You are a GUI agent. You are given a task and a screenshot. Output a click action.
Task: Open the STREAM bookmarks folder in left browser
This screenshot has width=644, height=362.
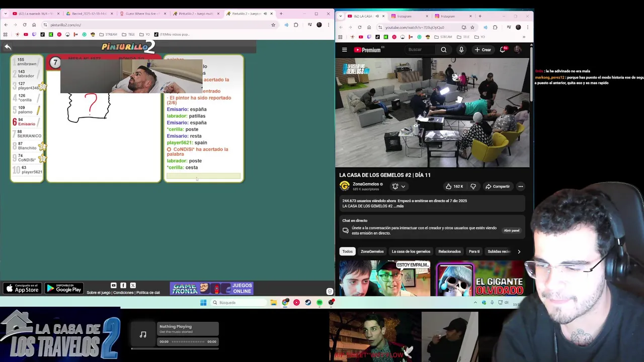(x=108, y=35)
